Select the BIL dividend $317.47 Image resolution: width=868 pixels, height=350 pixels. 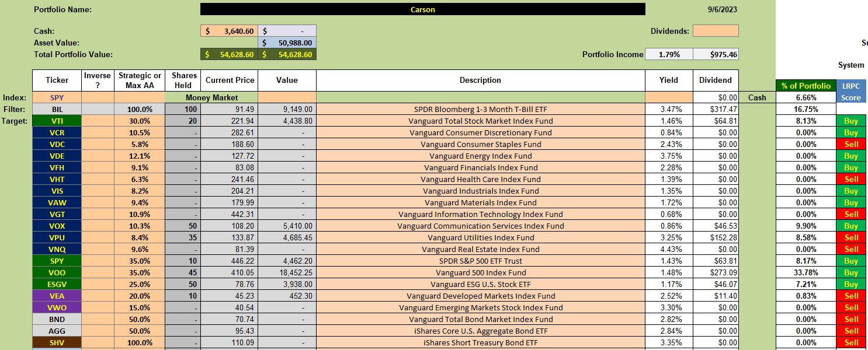716,109
